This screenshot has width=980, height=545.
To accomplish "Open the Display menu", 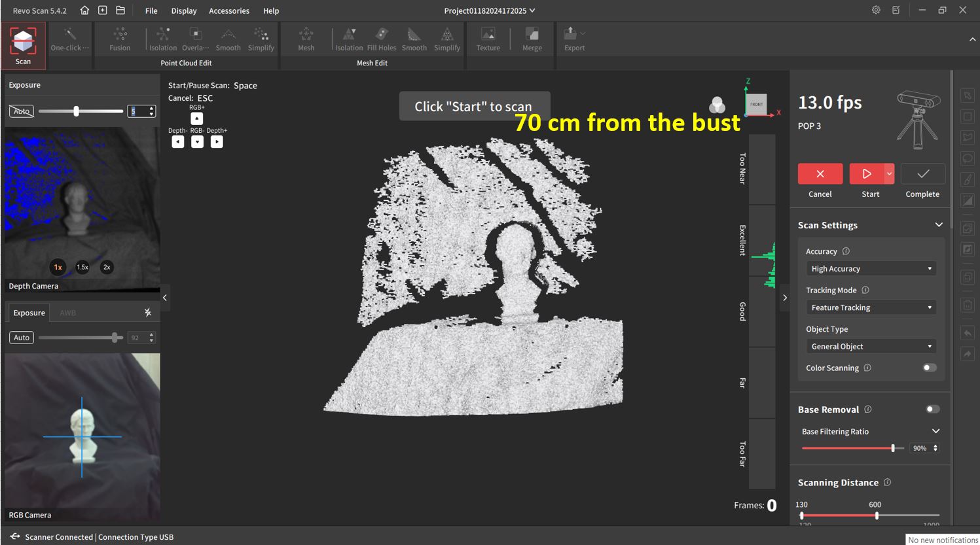I will [x=184, y=11].
